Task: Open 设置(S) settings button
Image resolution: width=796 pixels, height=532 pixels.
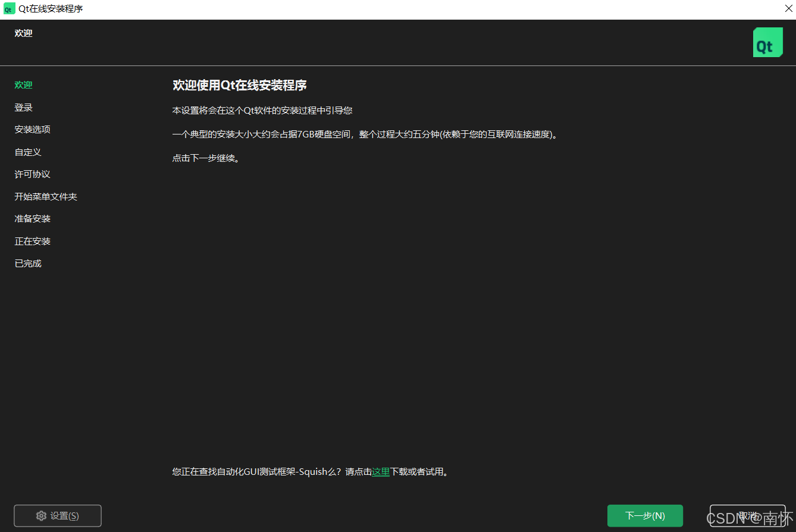Action: pyautogui.click(x=58, y=516)
